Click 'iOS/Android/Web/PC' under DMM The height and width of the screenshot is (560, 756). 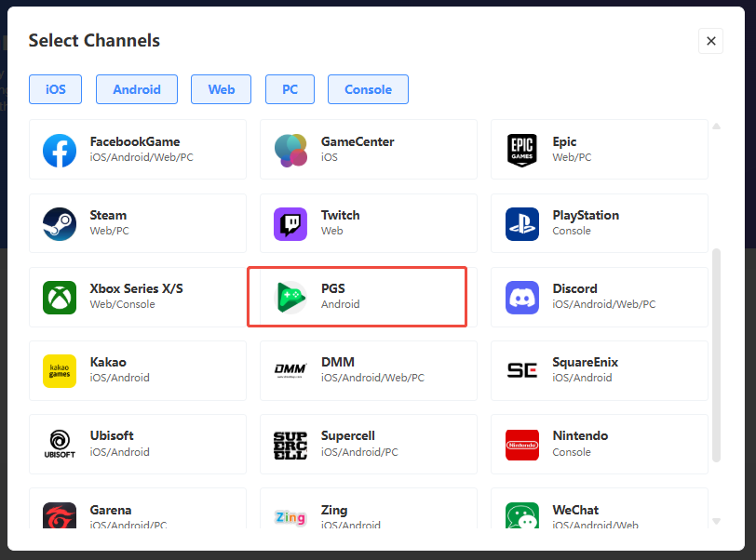click(x=372, y=378)
